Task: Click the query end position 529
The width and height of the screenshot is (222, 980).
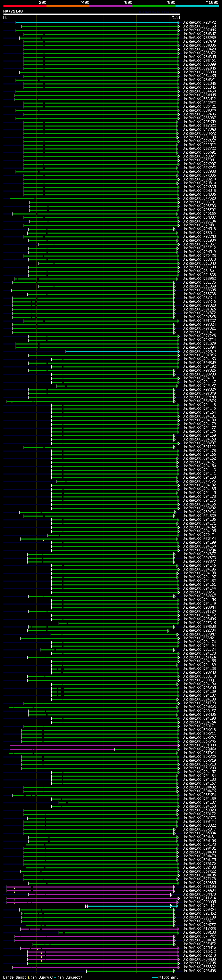Action: (x=175, y=17)
